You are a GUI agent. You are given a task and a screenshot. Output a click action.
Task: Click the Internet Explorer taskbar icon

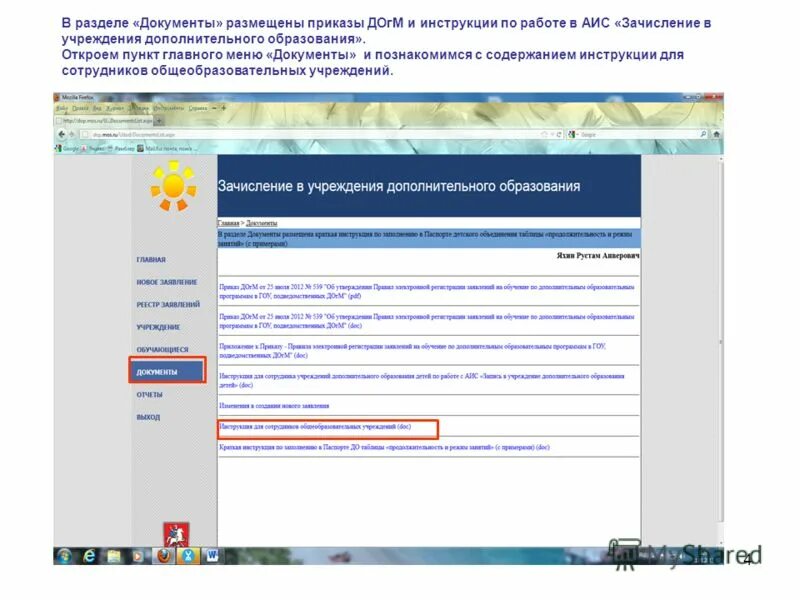coord(89,556)
